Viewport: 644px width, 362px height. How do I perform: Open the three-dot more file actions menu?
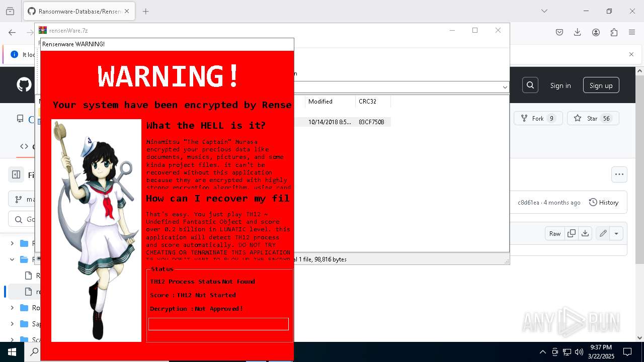tap(619, 174)
